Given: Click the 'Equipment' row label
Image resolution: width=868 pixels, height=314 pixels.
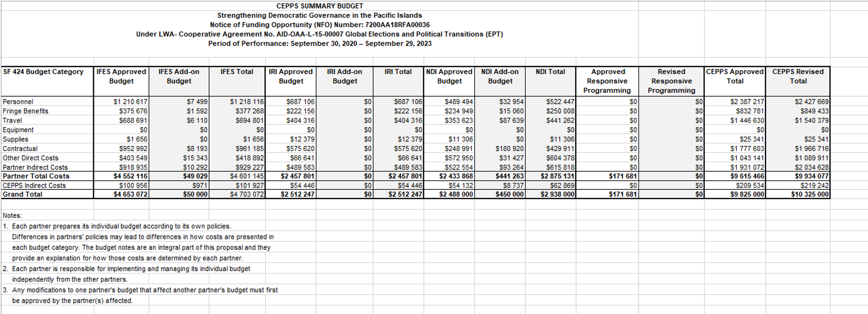Looking at the screenshot, I should tap(18, 130).
